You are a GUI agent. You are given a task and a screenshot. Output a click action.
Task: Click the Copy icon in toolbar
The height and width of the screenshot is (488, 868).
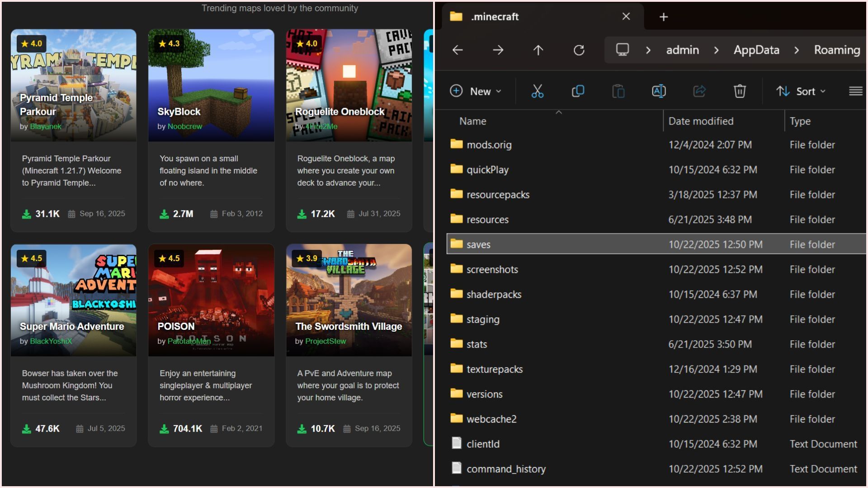pos(578,91)
